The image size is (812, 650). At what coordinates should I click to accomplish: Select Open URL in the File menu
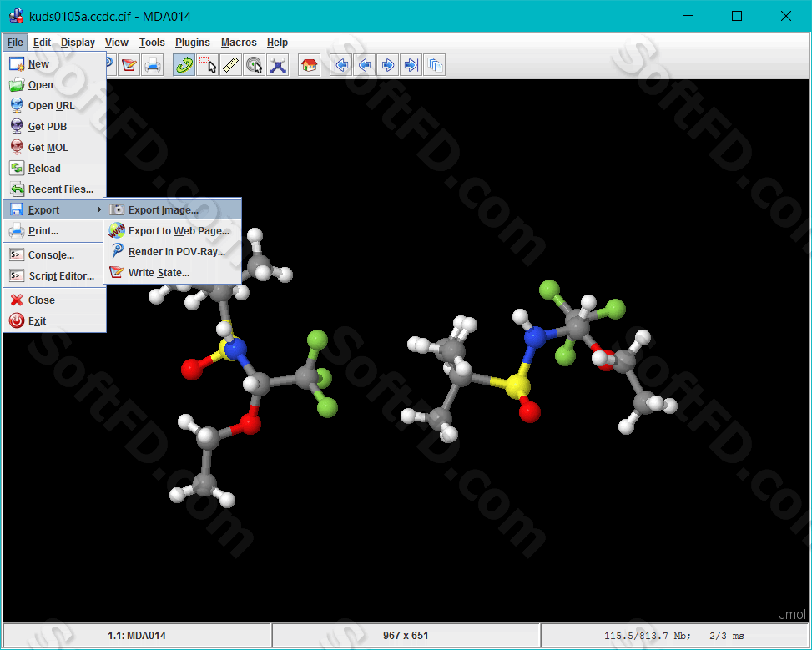(x=55, y=106)
